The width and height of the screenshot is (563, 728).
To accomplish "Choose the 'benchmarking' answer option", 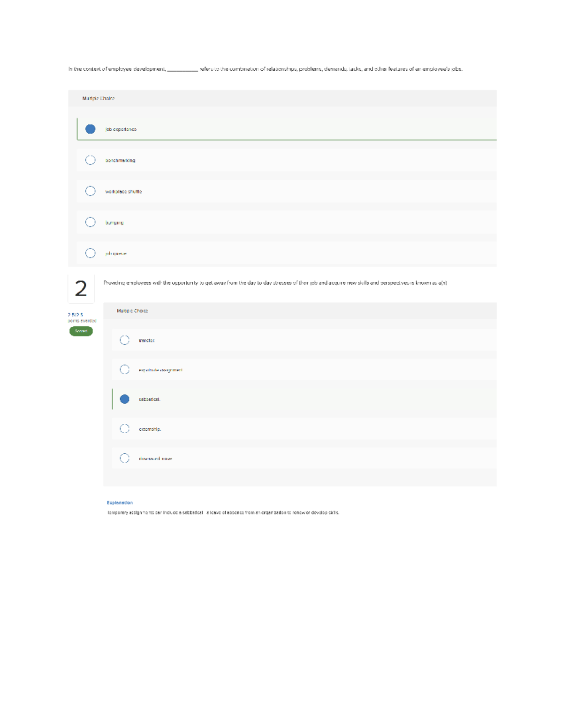I will pyautogui.click(x=91, y=160).
